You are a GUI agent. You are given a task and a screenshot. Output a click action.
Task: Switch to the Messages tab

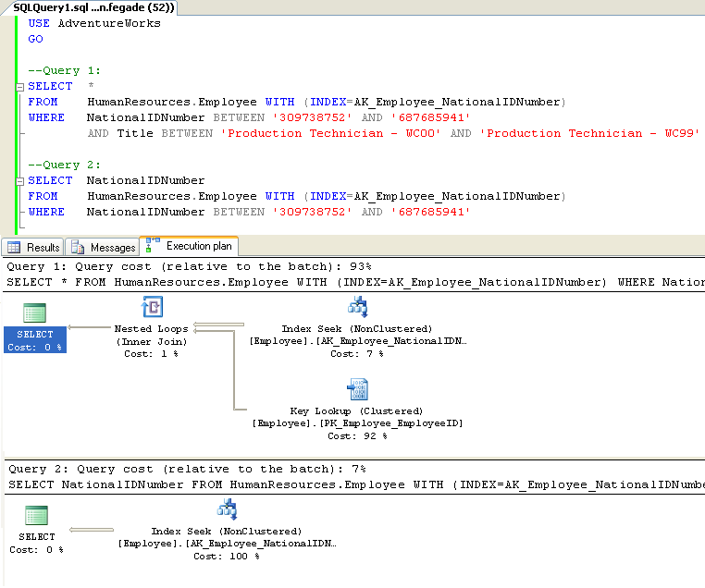(x=103, y=247)
